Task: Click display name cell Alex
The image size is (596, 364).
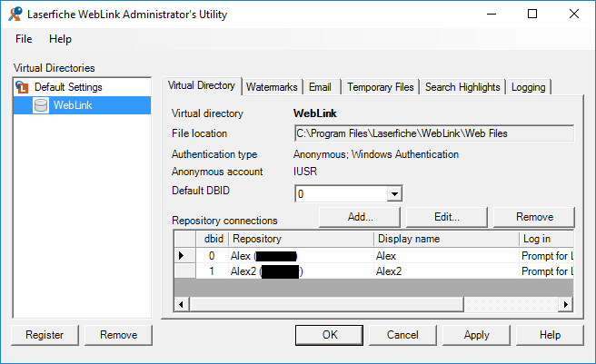Action: coord(446,256)
